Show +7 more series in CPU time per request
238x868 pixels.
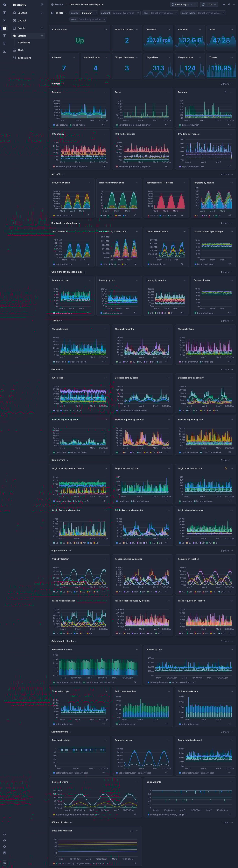pyautogui.click(x=230, y=166)
